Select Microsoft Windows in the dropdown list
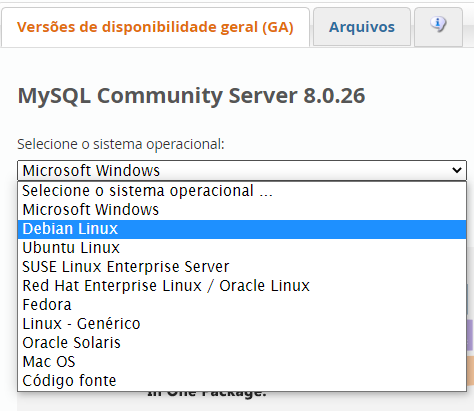Screen dimensions: 474x411 point(242,210)
